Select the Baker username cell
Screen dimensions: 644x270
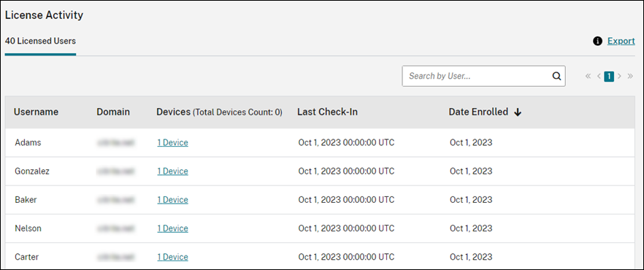tap(26, 200)
